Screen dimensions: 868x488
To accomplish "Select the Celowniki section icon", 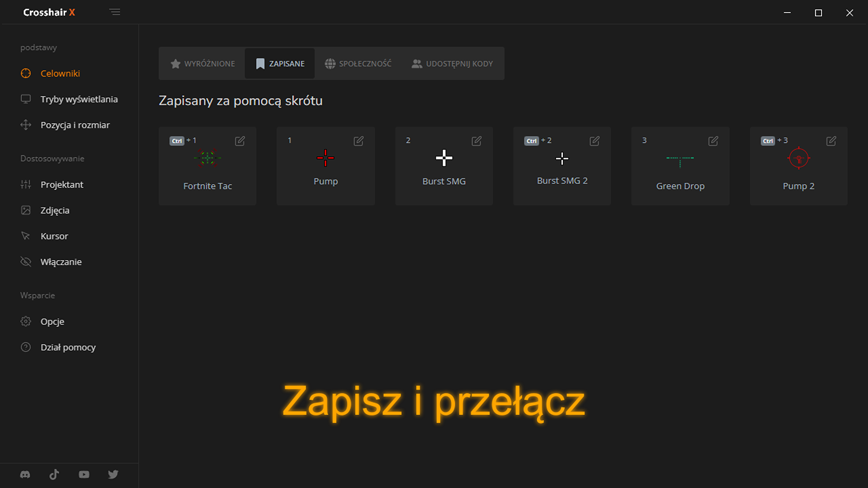I will click(26, 73).
